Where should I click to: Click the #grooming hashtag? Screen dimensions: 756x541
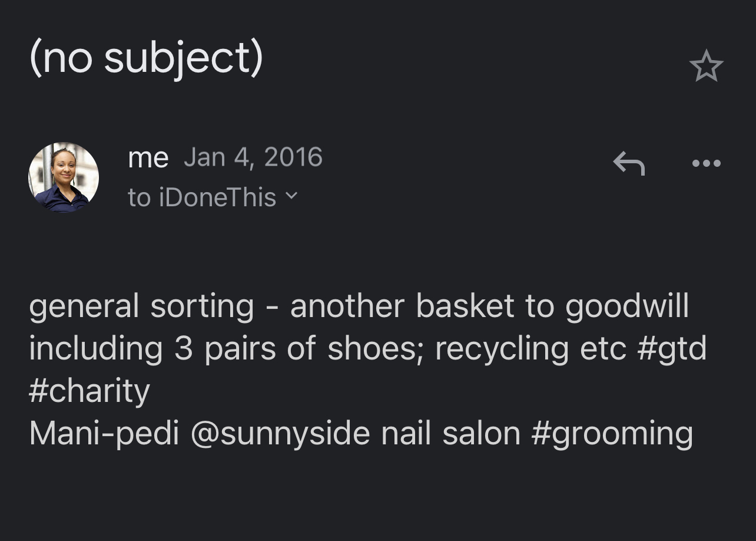pos(612,434)
